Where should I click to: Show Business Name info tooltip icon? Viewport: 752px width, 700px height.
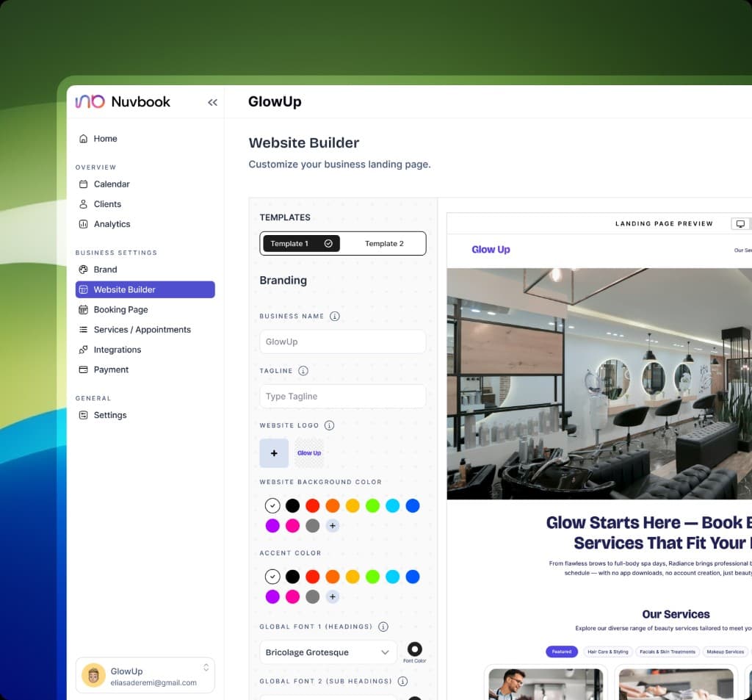click(x=335, y=316)
